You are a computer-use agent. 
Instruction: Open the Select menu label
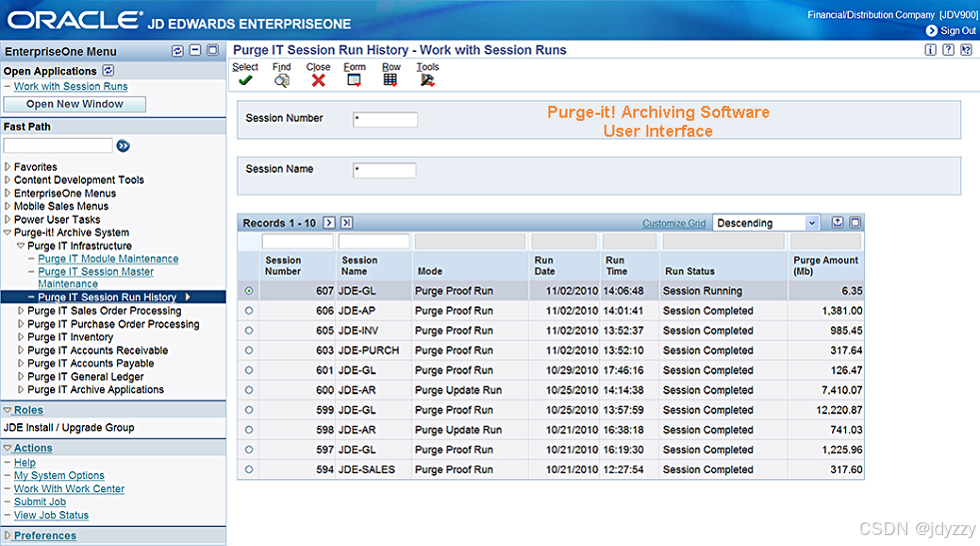(x=245, y=67)
